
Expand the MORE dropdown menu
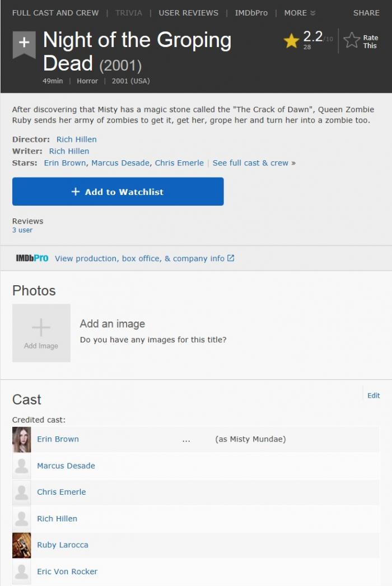click(300, 13)
